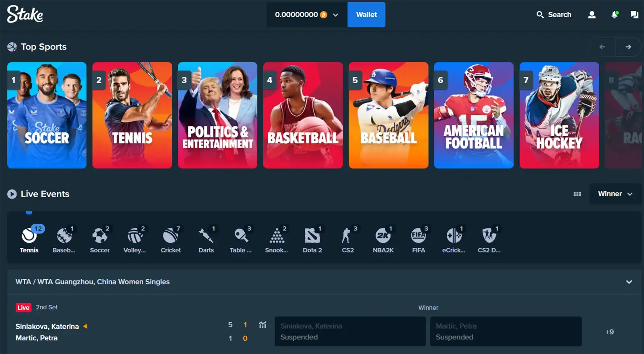Viewport: 644px width, 354px height.
Task: Select the Tennis live events tab
Action: click(x=29, y=239)
